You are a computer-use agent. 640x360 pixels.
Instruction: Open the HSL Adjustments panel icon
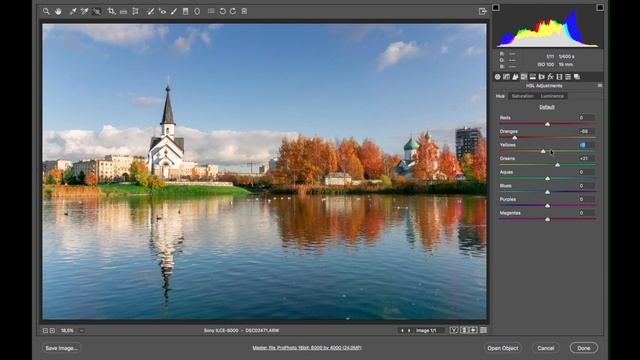click(524, 77)
